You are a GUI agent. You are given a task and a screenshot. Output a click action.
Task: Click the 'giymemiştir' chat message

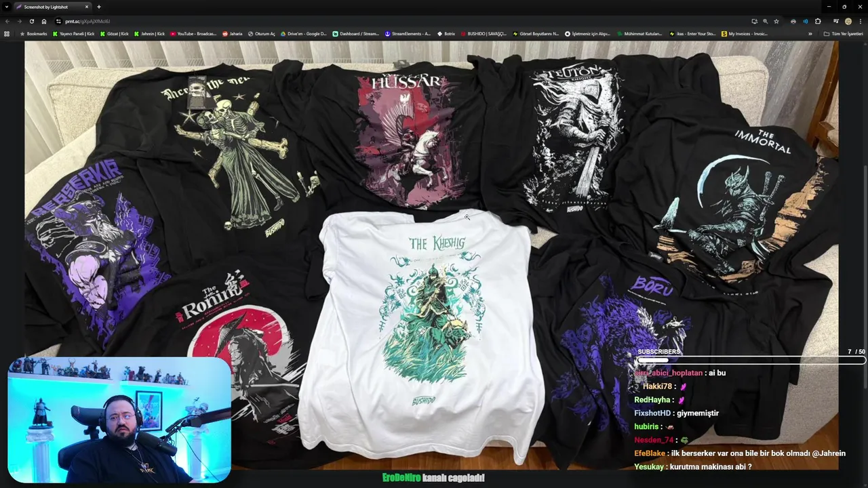696,413
